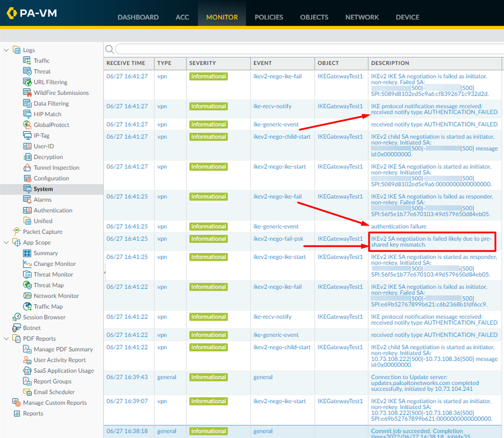Select URL Filtering logs
This screenshot has width=504, height=438.
pos(50,82)
